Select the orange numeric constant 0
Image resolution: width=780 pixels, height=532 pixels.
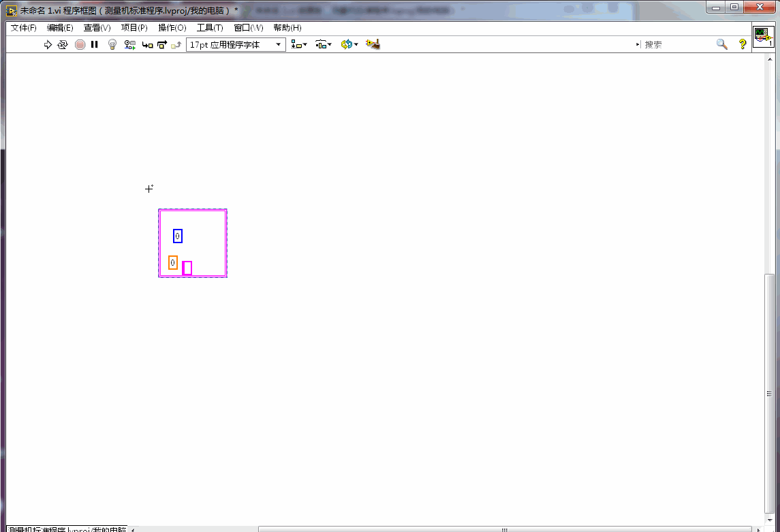(172, 262)
